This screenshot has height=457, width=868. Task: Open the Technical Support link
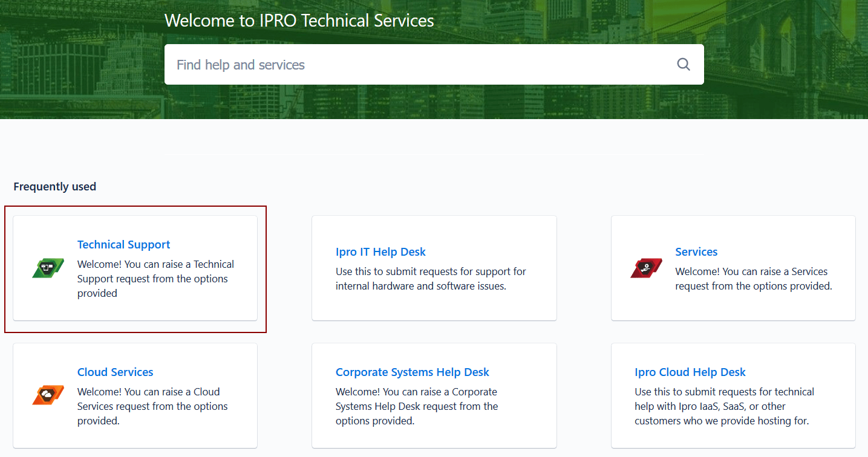123,244
